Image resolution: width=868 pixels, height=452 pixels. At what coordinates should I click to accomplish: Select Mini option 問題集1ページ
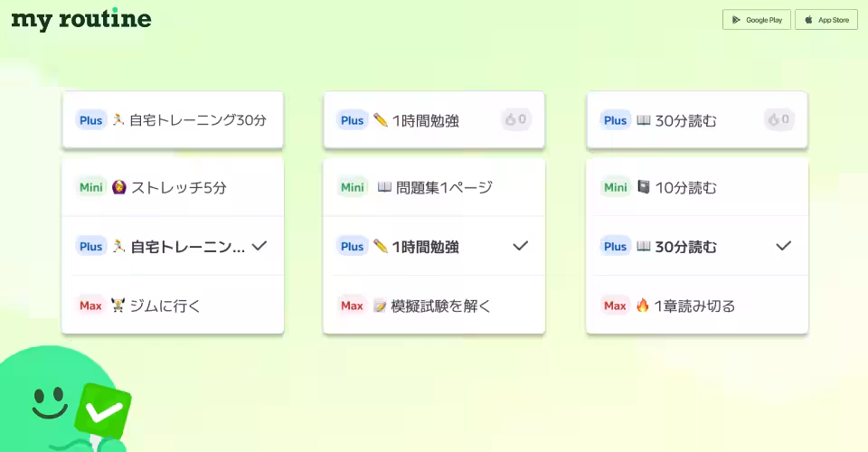pos(434,187)
